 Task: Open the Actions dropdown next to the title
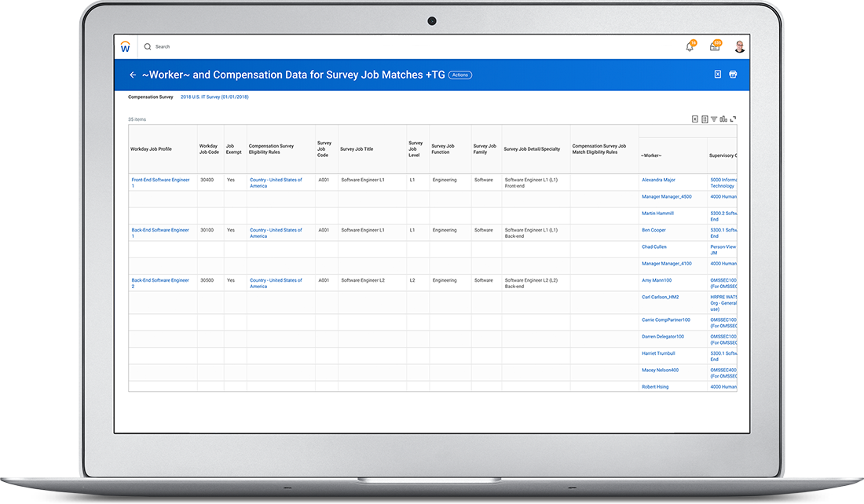[x=459, y=75]
